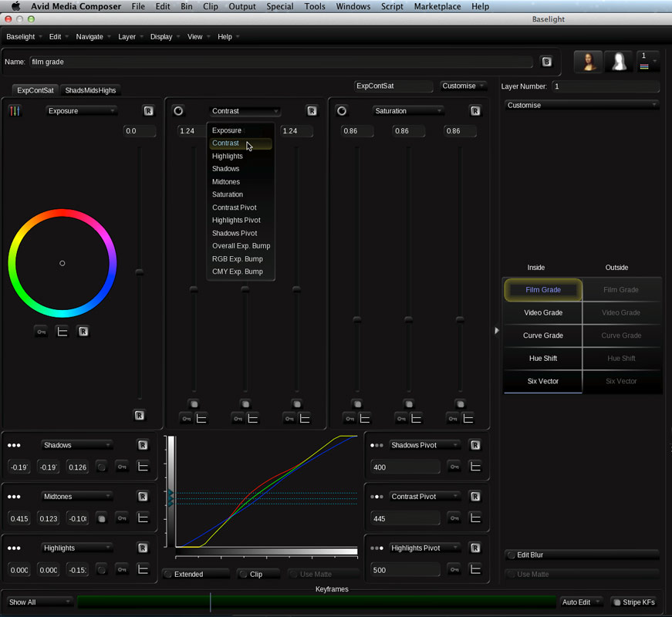
Task: Click the mixer sliders icon beside Exposure
Action: click(15, 111)
